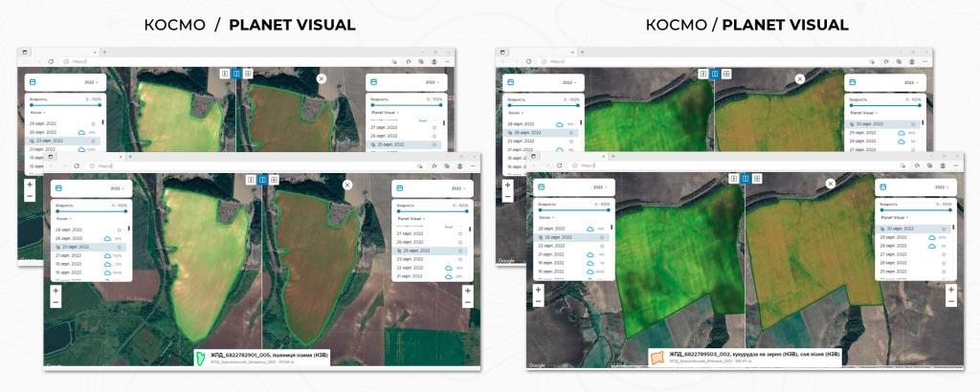This screenshot has width=980, height=392.
Task: Zoom out on Planet Visual map of кукурудза field
Action: [951, 301]
